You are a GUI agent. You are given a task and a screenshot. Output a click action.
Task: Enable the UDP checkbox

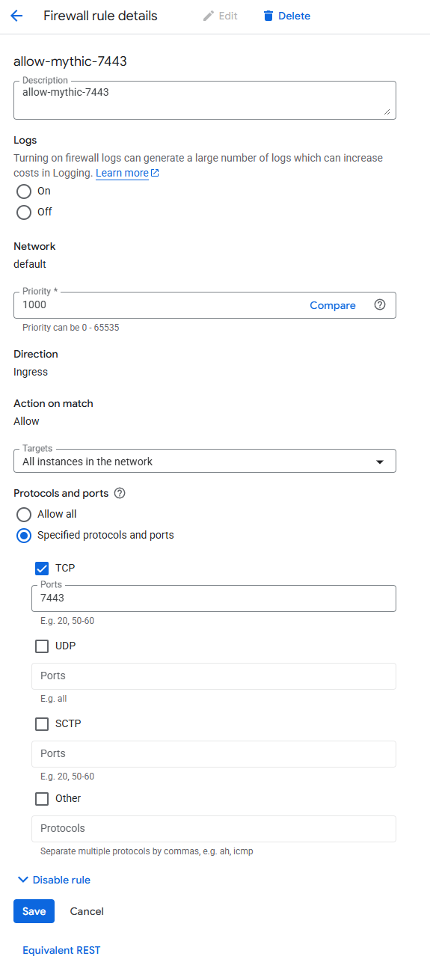(42, 646)
